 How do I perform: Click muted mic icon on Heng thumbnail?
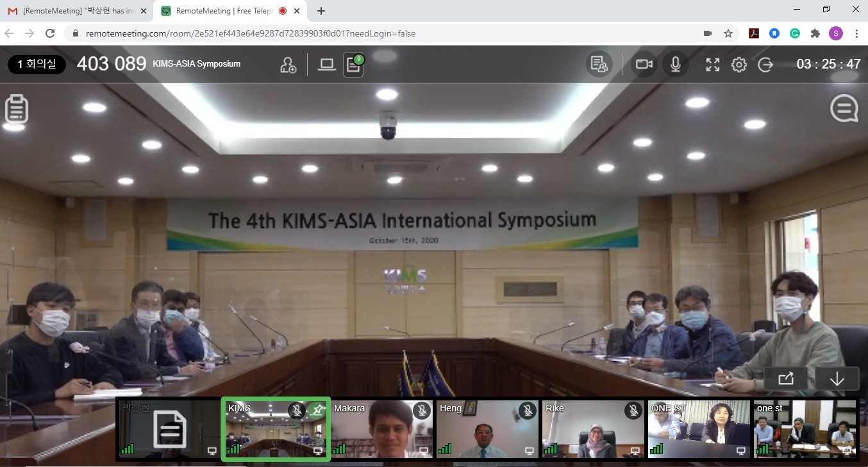pyautogui.click(x=528, y=411)
